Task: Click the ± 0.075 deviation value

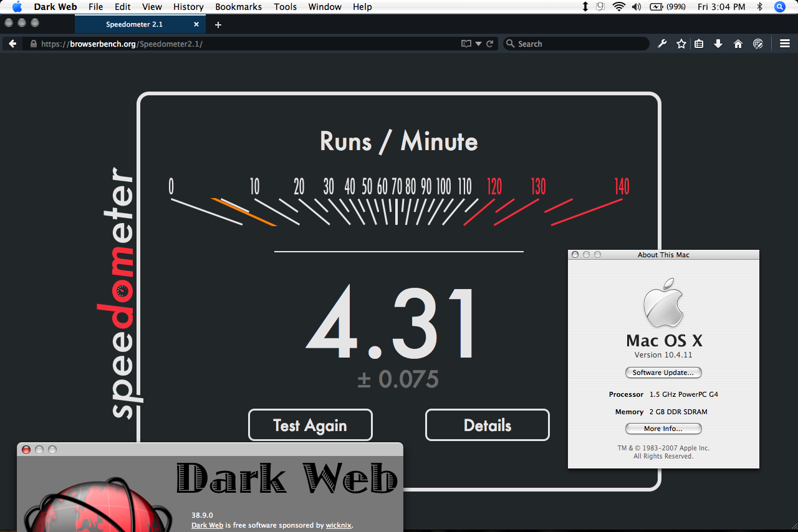Action: [x=398, y=379]
